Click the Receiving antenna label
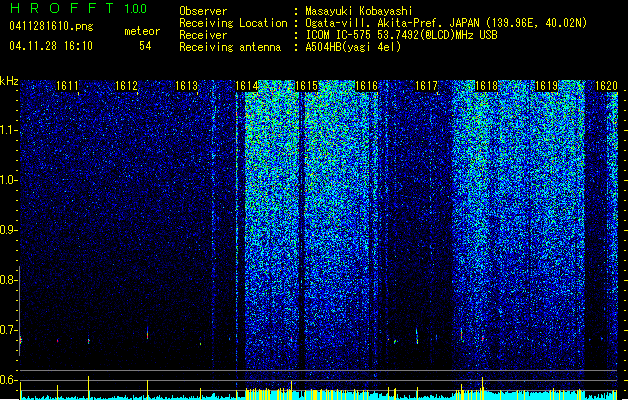The height and width of the screenshot is (400, 629). [x=230, y=47]
